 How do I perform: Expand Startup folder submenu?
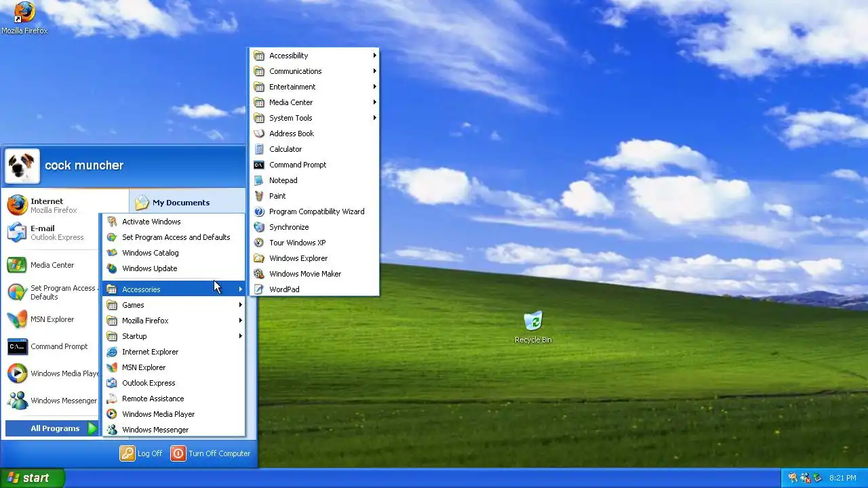coord(174,336)
